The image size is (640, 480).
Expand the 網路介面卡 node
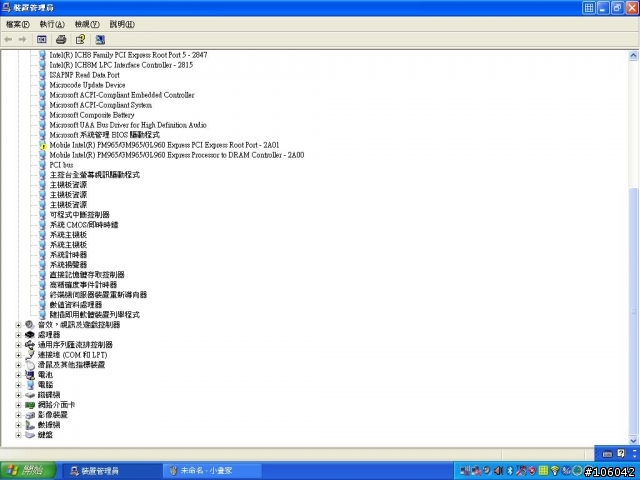(x=18, y=405)
